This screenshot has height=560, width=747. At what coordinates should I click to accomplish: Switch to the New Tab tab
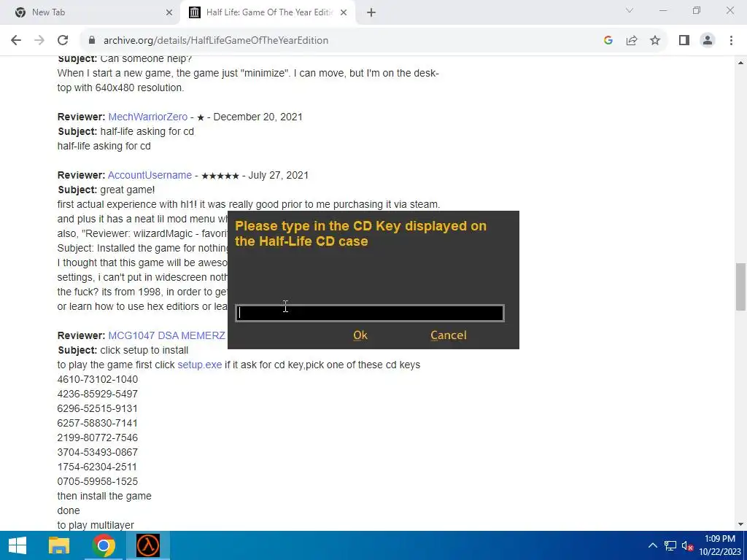90,12
